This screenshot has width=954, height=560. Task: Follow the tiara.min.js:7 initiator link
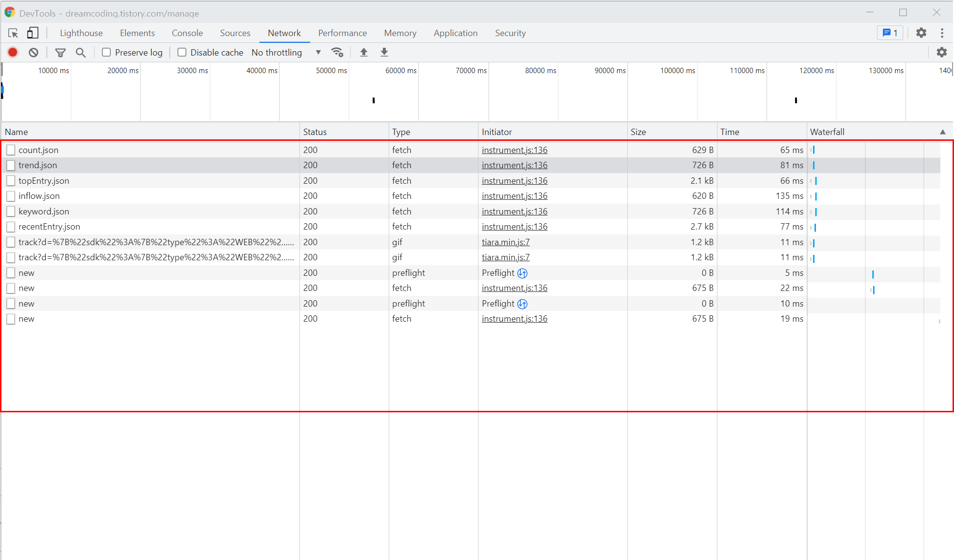tap(505, 242)
